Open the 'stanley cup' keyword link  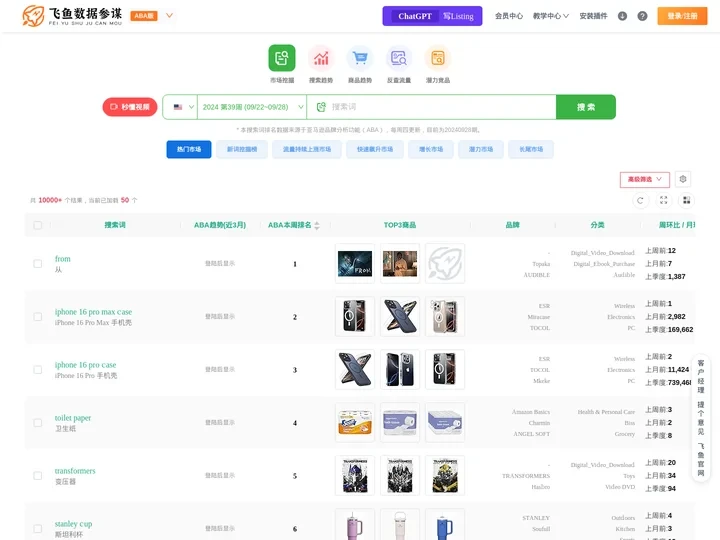point(73,524)
